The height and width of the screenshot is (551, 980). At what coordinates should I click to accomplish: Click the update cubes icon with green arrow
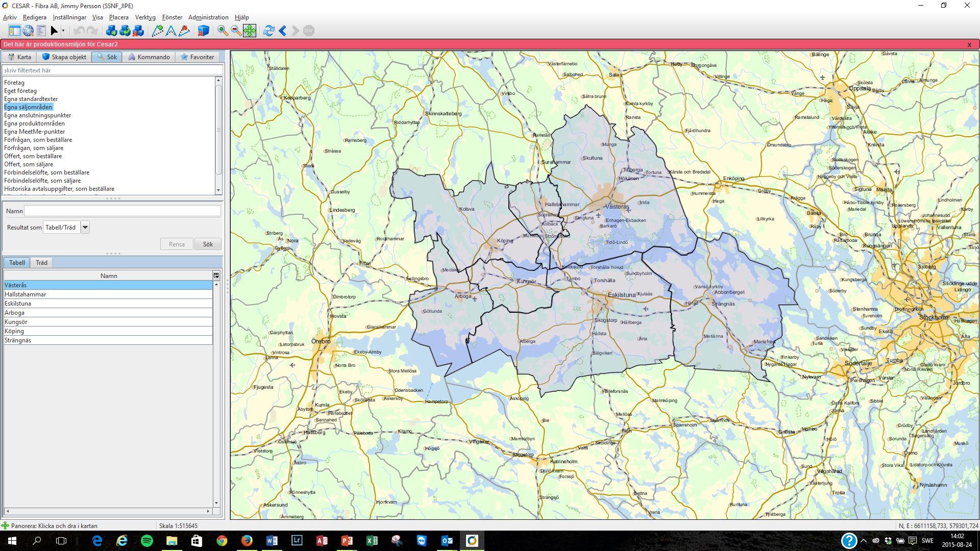coord(125,31)
